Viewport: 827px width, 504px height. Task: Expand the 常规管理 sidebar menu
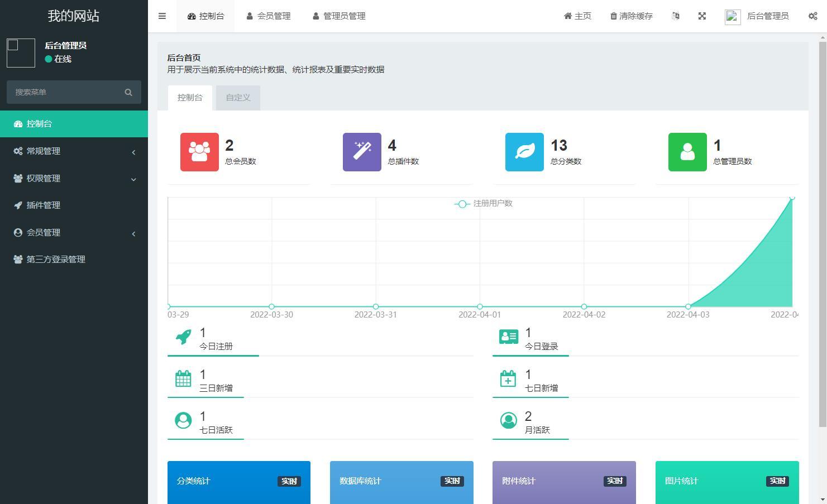74,151
